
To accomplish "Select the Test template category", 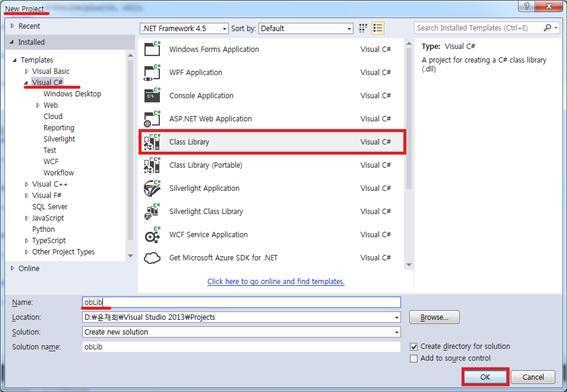I will point(50,150).
